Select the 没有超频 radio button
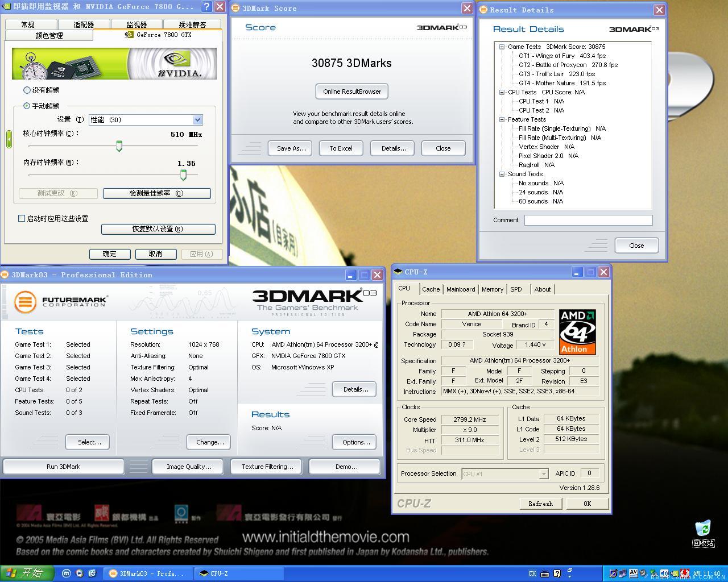Image resolution: width=728 pixels, height=582 pixels. (x=27, y=90)
